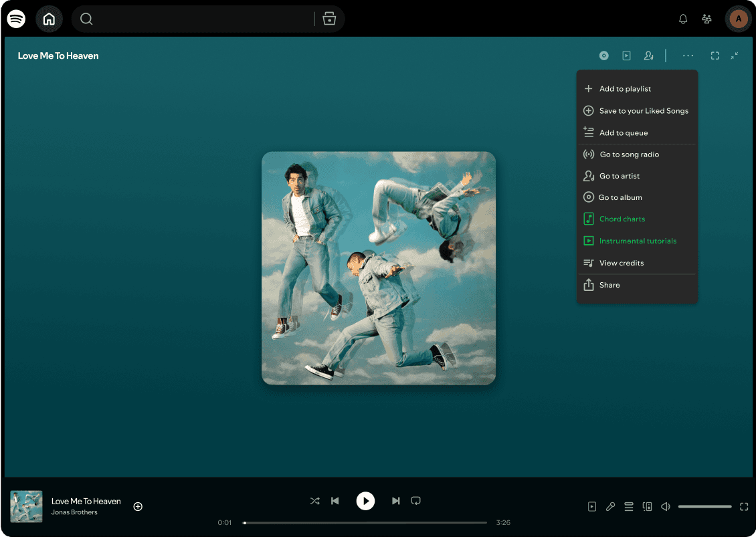Open Now Playing view icon in player bar
This screenshot has width=756, height=537.
point(592,507)
